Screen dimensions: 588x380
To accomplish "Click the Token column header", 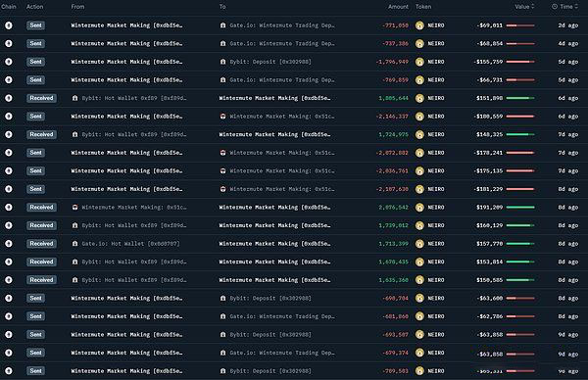I will pyautogui.click(x=423, y=7).
